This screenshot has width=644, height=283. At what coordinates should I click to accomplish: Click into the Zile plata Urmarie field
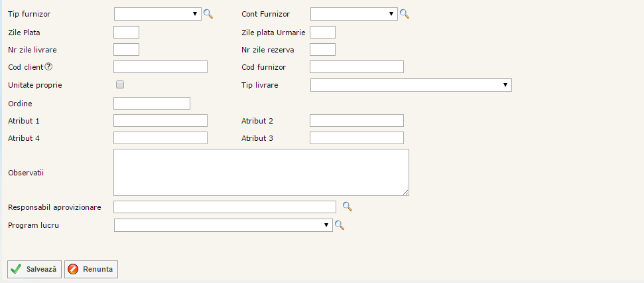(322, 32)
